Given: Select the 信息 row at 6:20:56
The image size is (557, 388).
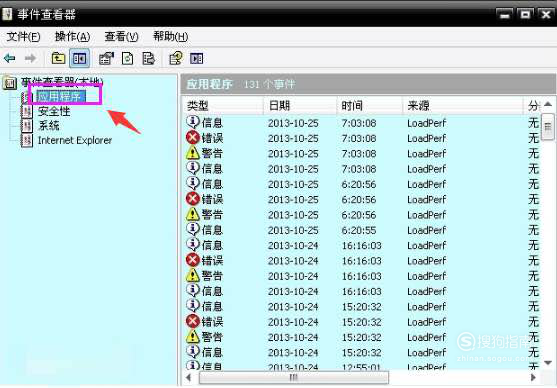Looking at the screenshot, I should pyautogui.click(x=361, y=184).
